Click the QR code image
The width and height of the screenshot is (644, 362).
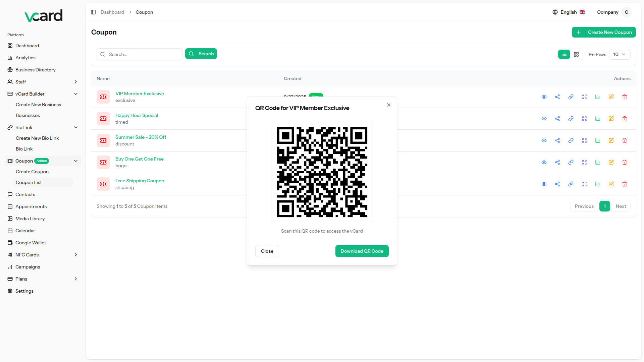[x=322, y=172]
